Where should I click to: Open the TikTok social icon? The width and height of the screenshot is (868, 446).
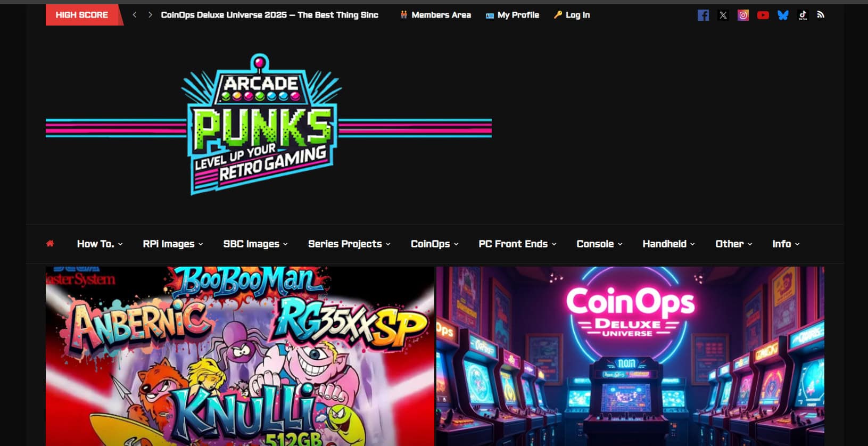click(803, 15)
